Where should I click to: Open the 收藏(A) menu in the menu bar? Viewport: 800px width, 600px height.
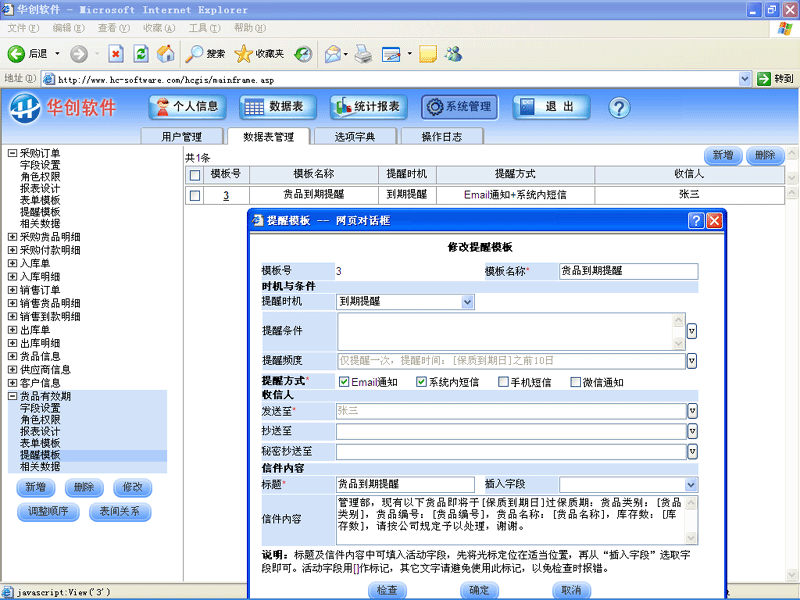click(157, 28)
